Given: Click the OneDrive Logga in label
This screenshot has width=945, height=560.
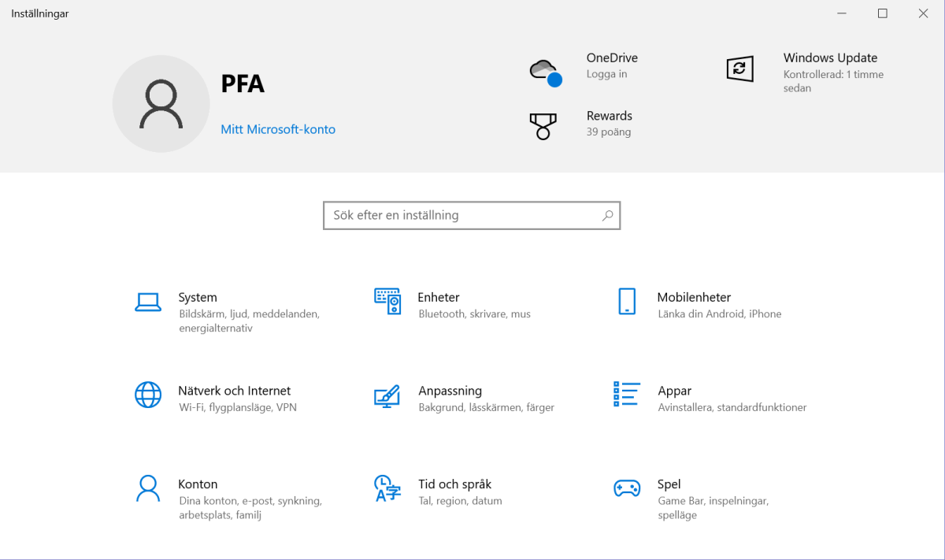Looking at the screenshot, I should coord(606,74).
